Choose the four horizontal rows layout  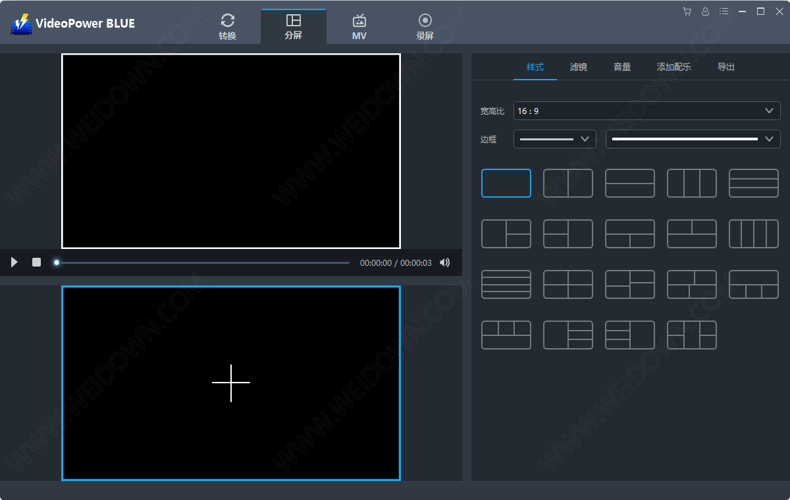click(506, 284)
